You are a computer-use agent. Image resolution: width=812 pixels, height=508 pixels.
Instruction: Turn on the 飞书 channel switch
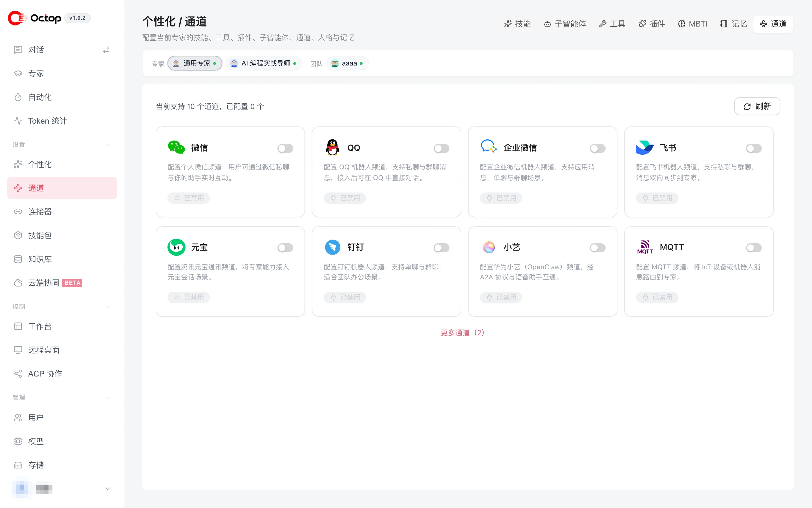(754, 148)
